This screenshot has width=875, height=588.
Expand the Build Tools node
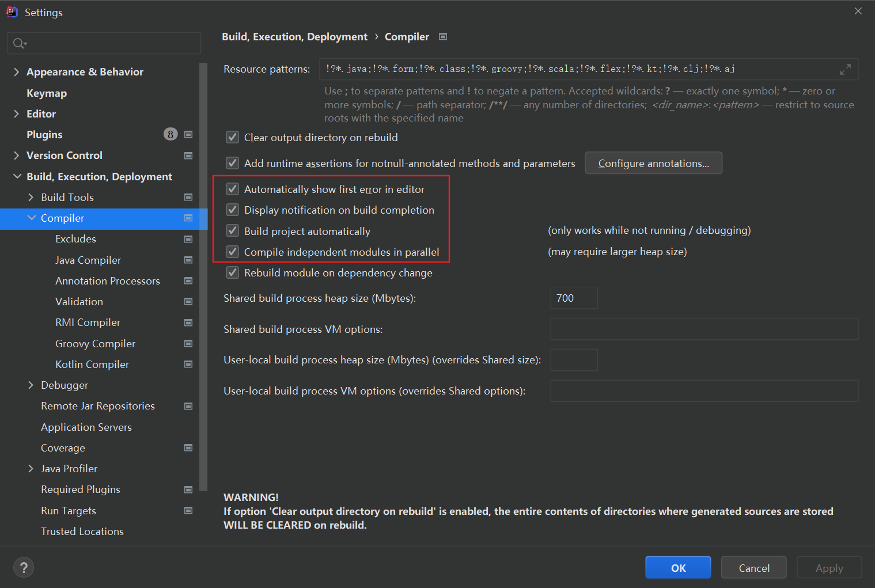pyautogui.click(x=31, y=198)
